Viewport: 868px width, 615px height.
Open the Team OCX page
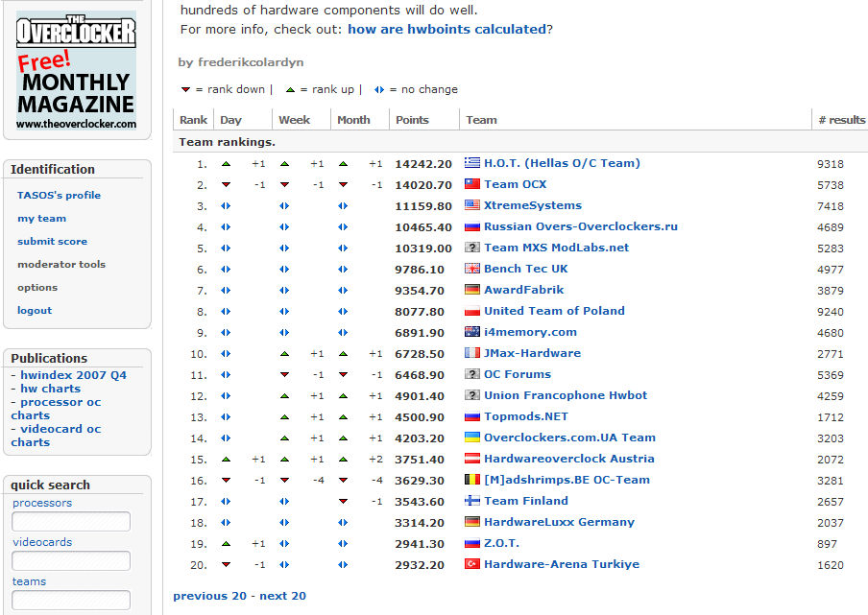[x=516, y=184]
